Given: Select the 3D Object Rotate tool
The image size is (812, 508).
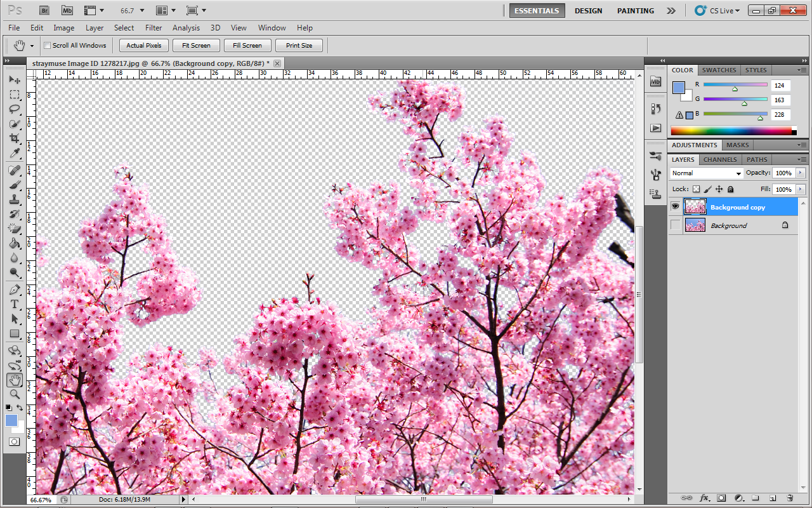Looking at the screenshot, I should [15, 351].
